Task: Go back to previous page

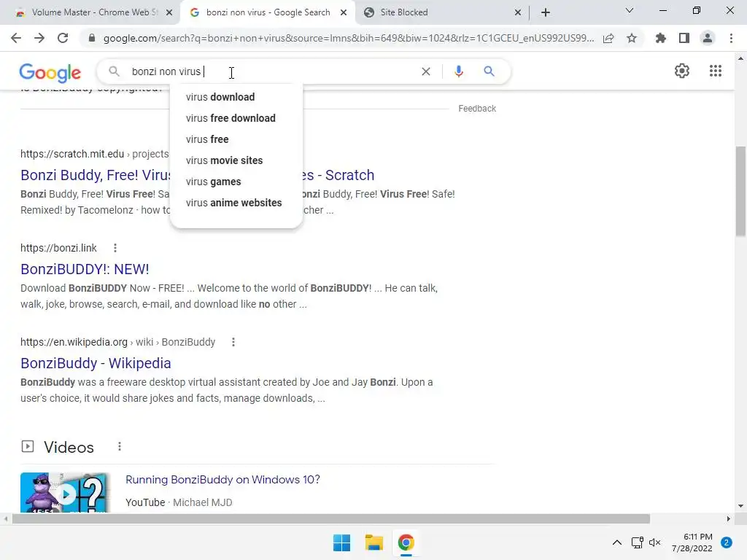Action: [x=16, y=38]
